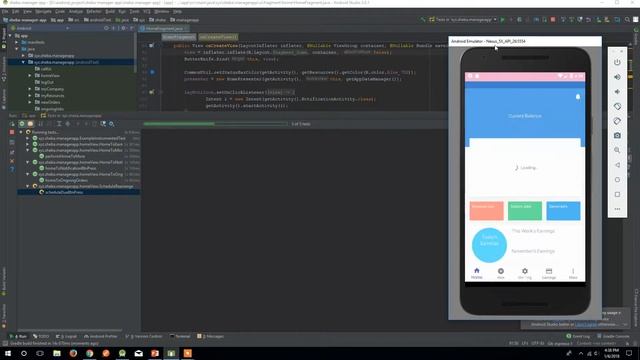Open the Build menu
Viewport: 640px width, 360px height.
pos(110,11)
